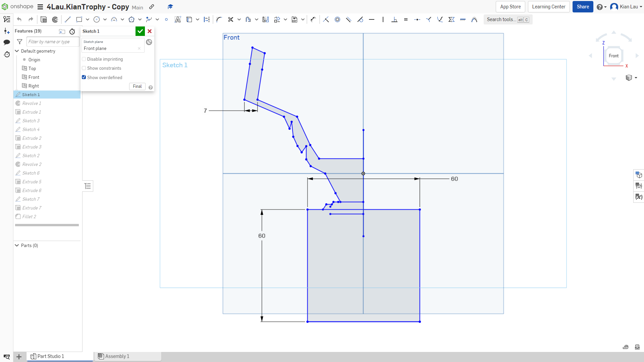Apply an Equal constraint

(x=406, y=19)
